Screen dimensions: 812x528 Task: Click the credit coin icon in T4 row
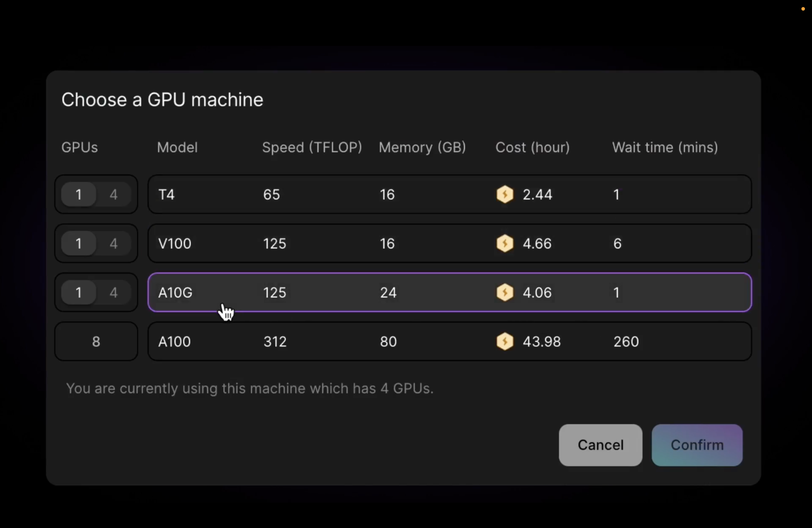pyautogui.click(x=505, y=194)
